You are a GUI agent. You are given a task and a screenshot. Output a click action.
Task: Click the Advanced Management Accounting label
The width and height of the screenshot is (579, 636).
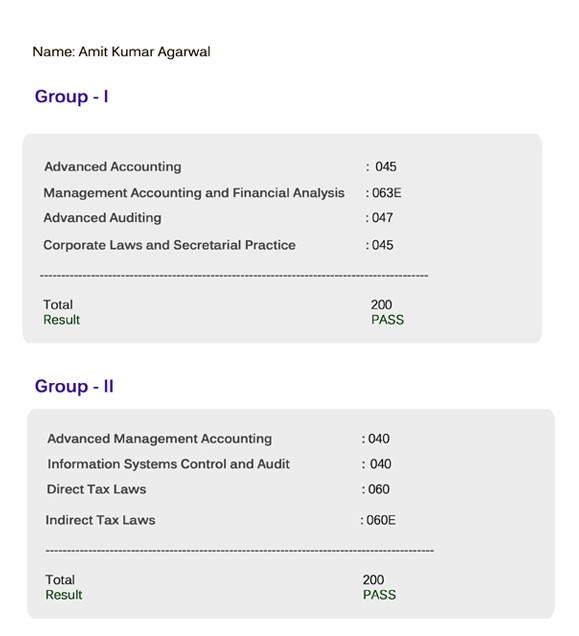click(159, 439)
